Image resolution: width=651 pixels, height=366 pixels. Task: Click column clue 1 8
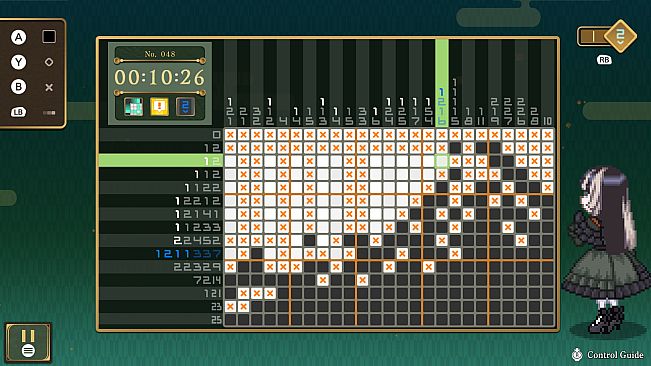[x=468, y=116]
